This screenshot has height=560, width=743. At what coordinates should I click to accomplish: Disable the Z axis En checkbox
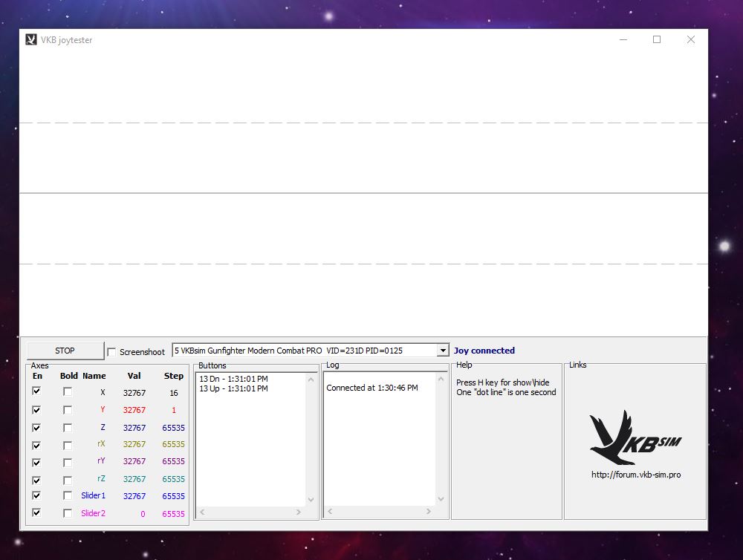[x=36, y=428]
